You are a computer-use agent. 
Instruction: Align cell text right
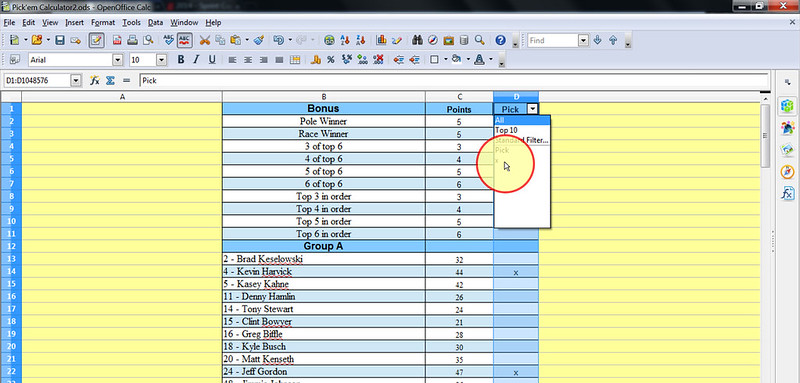tap(264, 60)
